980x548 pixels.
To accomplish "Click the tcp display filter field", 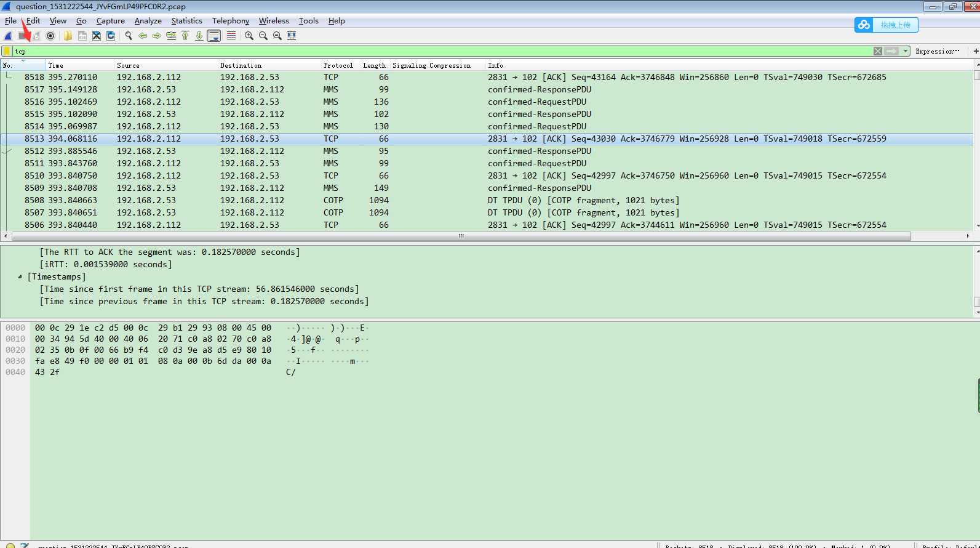I will pyautogui.click(x=443, y=51).
